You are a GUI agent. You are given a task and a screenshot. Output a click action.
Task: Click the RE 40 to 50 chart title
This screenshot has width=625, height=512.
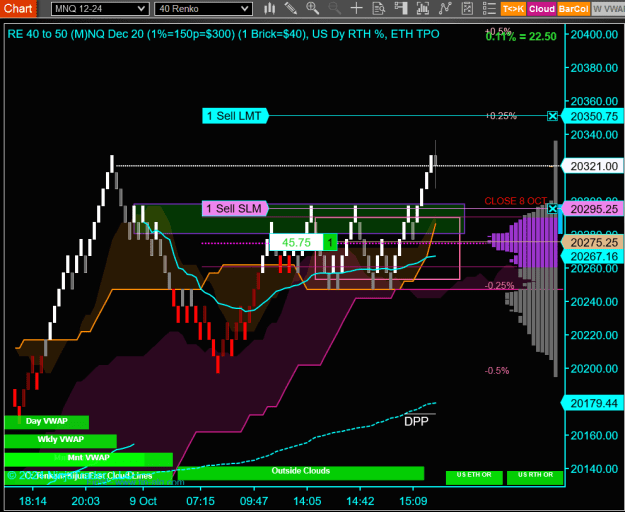point(223,34)
